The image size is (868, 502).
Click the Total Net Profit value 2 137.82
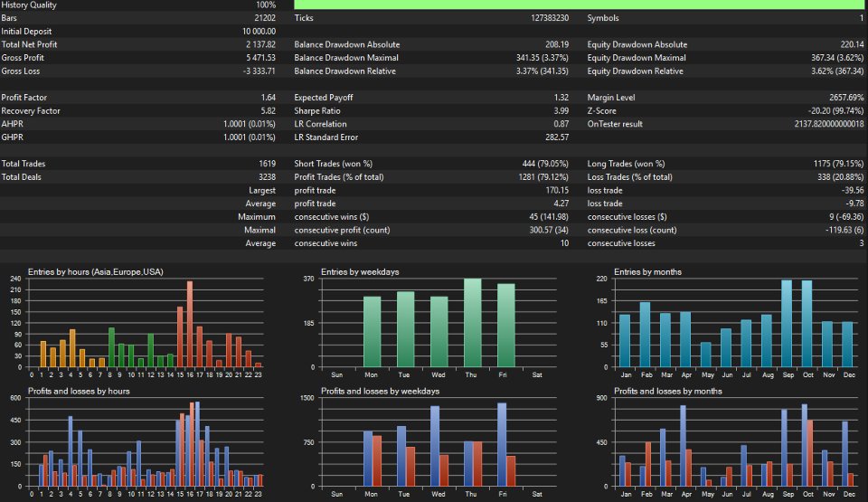(x=260, y=44)
